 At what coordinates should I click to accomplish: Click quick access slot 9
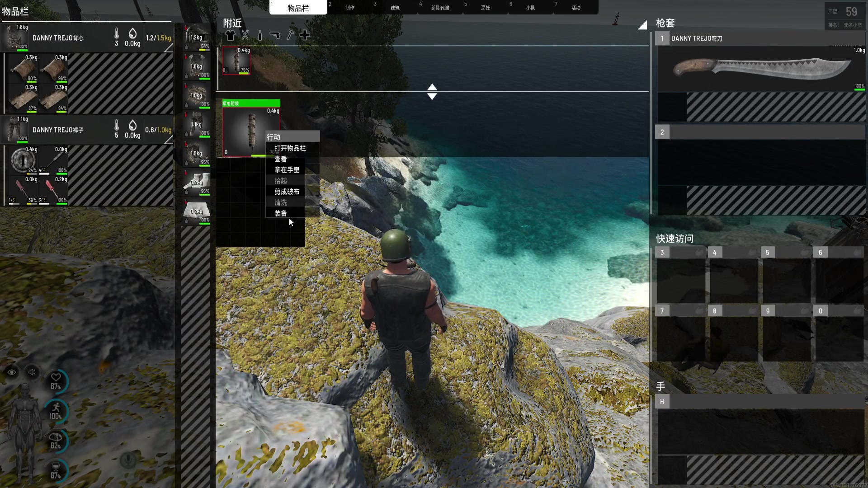[786, 333]
